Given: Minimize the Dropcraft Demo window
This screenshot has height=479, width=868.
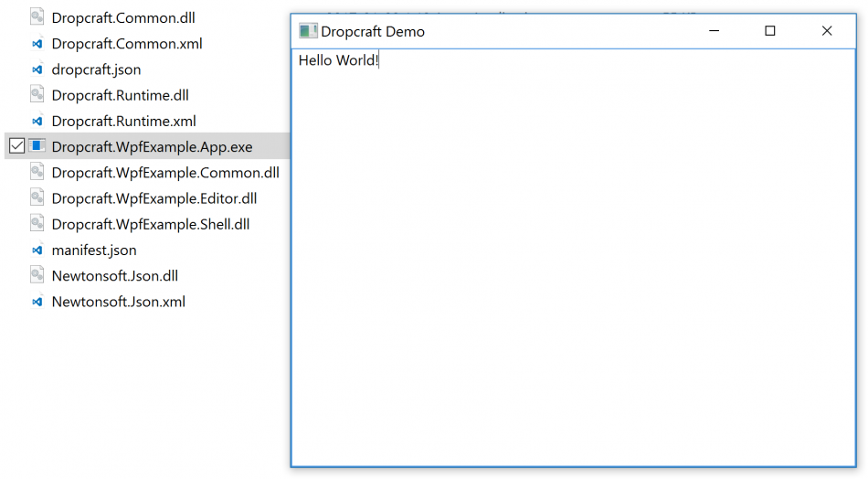Looking at the screenshot, I should click(715, 31).
